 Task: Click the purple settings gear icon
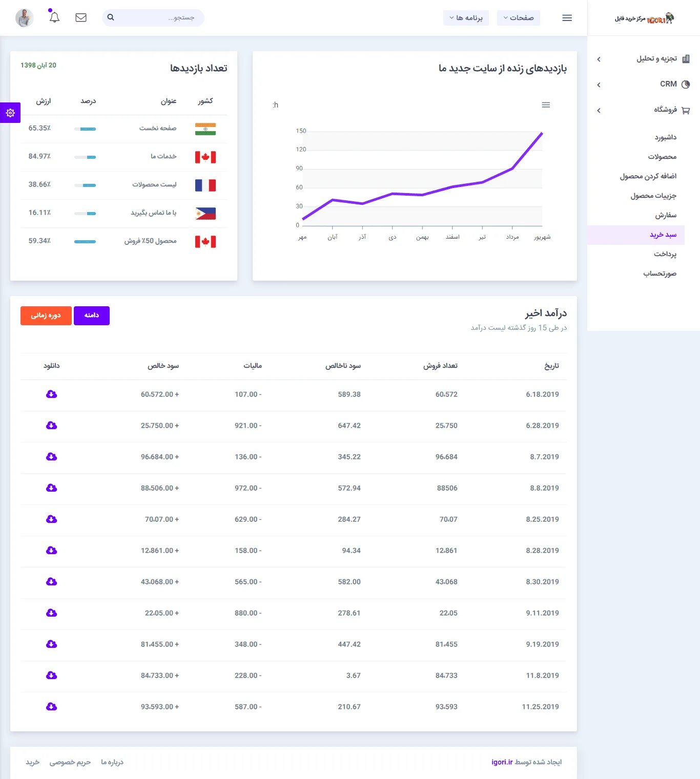pos(10,113)
